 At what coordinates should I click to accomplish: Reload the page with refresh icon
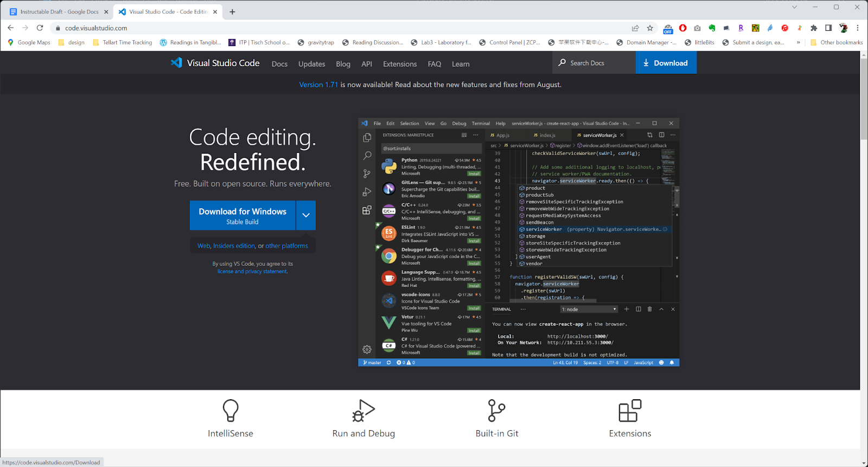40,28
